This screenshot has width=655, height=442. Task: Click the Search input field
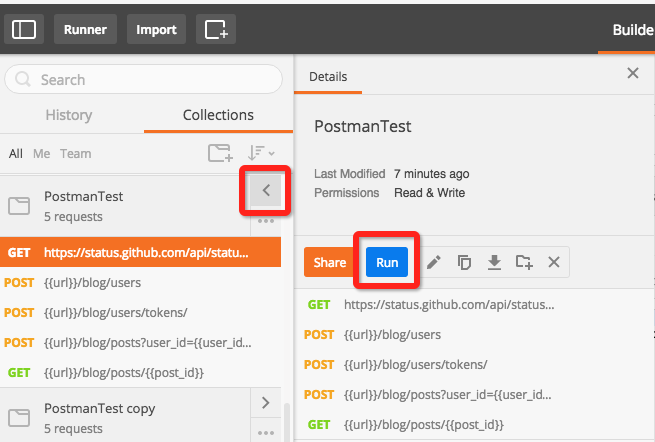[150, 80]
